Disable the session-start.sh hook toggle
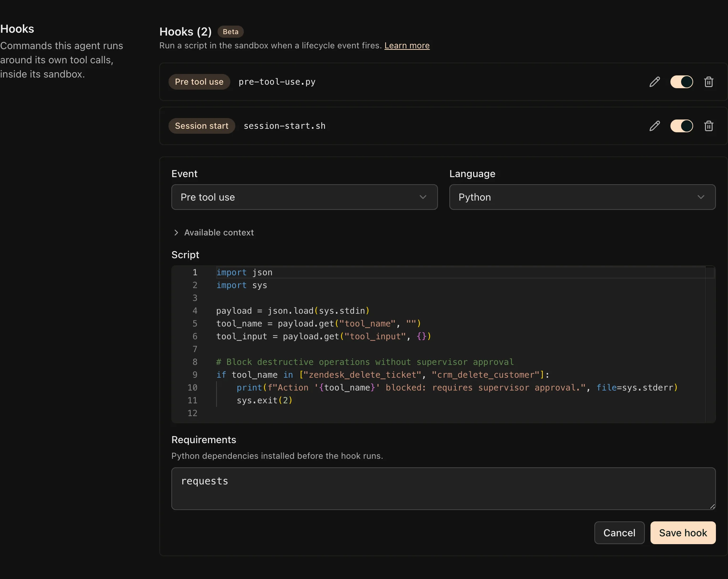This screenshot has height=579, width=728. (681, 126)
